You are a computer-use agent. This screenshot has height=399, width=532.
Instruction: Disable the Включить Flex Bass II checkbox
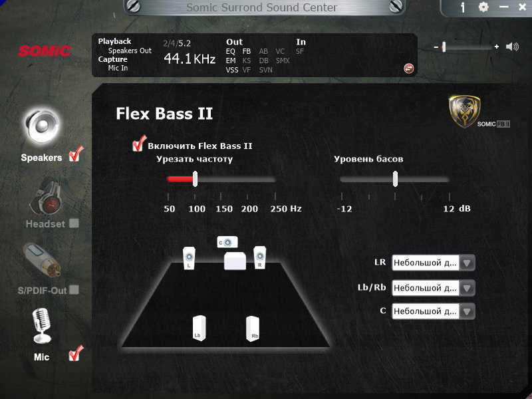(139, 144)
